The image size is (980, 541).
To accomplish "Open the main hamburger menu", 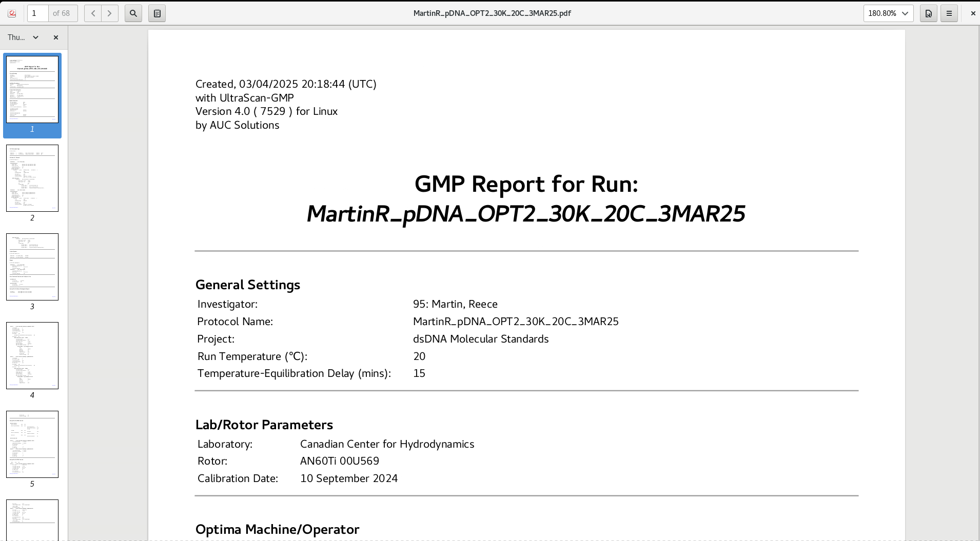I will click(949, 13).
